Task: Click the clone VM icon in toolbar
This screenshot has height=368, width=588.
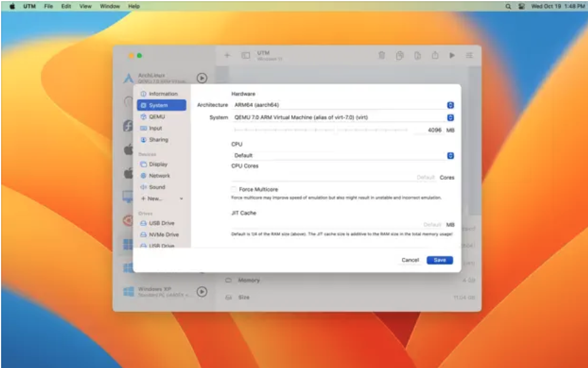Action: 399,55
